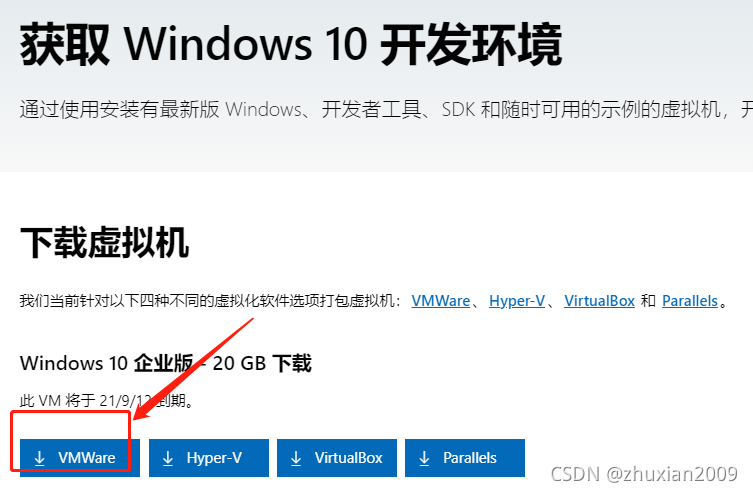Click the 获取 Windows 10 开发环境 page title
Viewport: 753px width, 492px height.
(x=291, y=45)
